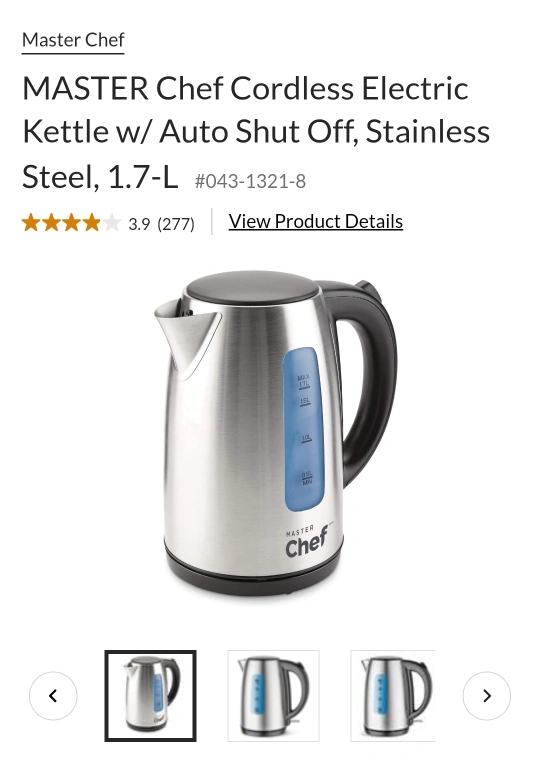Open the 277 reviews count
This screenshot has width=540, height=767.
coord(176,224)
